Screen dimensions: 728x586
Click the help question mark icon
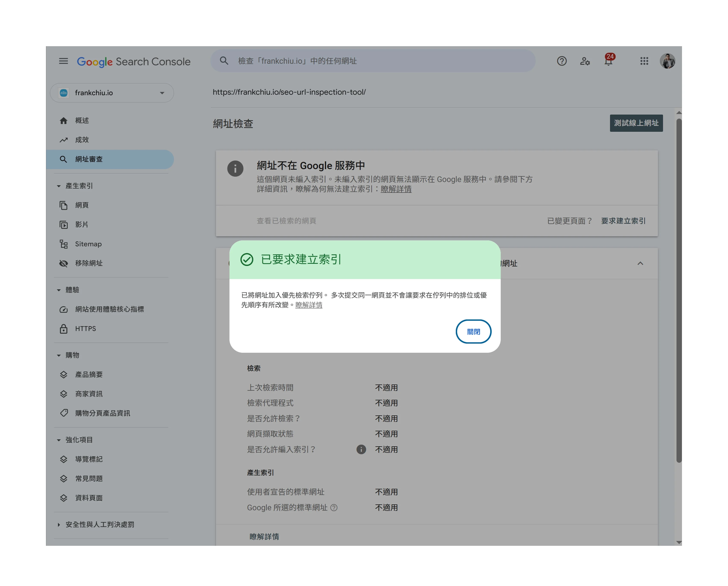tap(562, 61)
